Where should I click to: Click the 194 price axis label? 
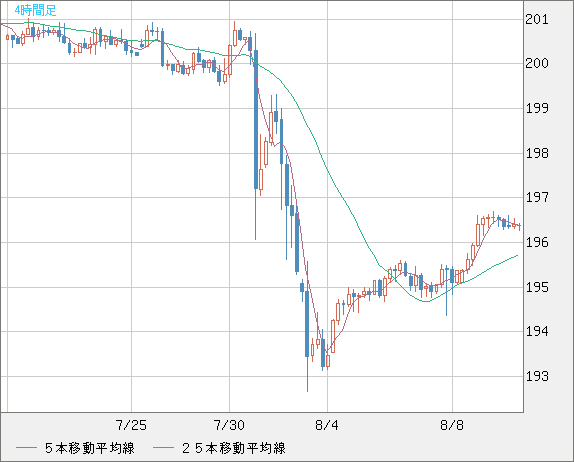coord(537,331)
